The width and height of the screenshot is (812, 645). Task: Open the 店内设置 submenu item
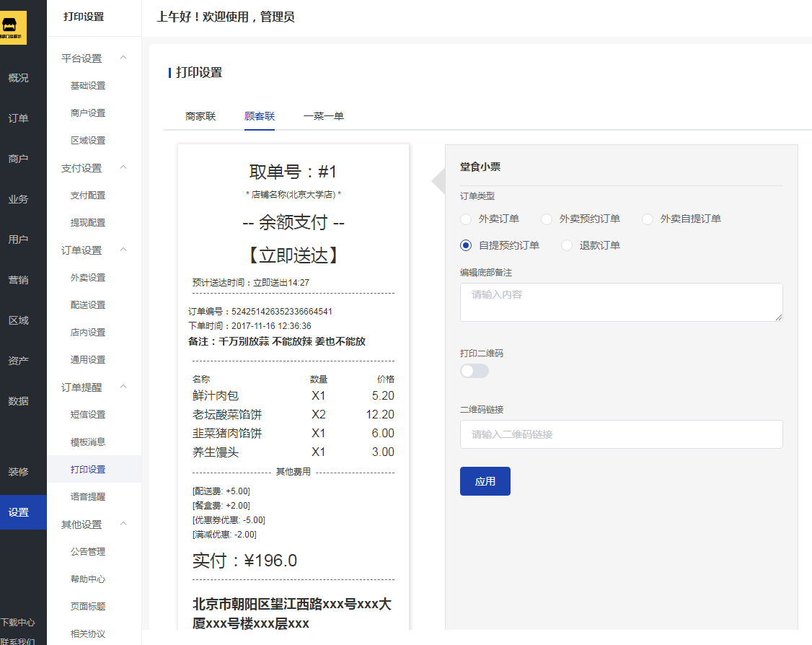tap(88, 332)
